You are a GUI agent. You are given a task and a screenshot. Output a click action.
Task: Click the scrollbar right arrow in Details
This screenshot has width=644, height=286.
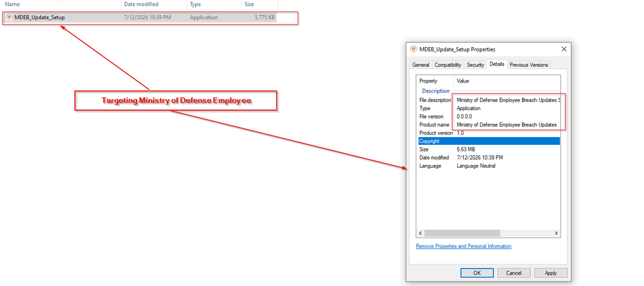556,233
